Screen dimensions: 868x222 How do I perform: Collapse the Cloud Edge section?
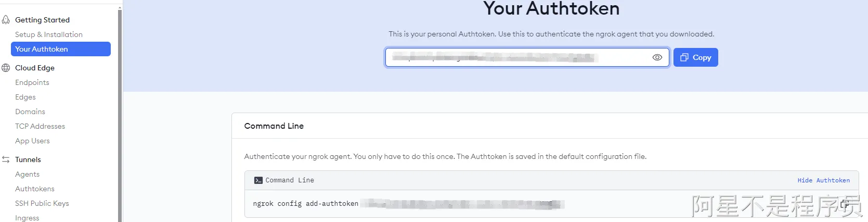click(x=35, y=68)
